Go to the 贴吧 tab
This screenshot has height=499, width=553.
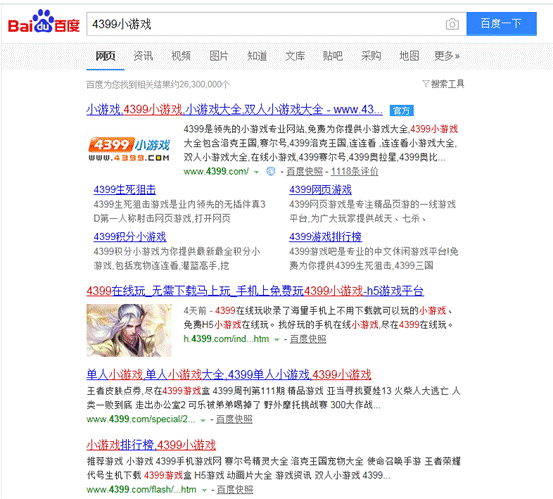coord(333,56)
